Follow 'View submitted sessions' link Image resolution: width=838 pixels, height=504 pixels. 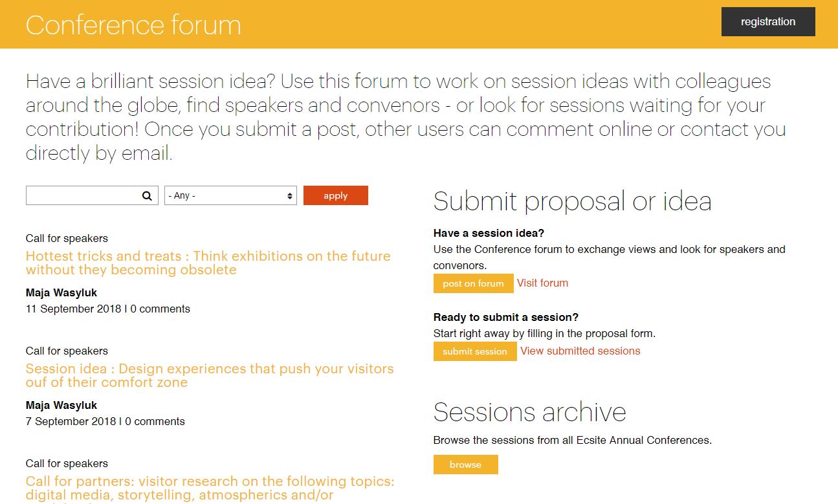(x=580, y=351)
